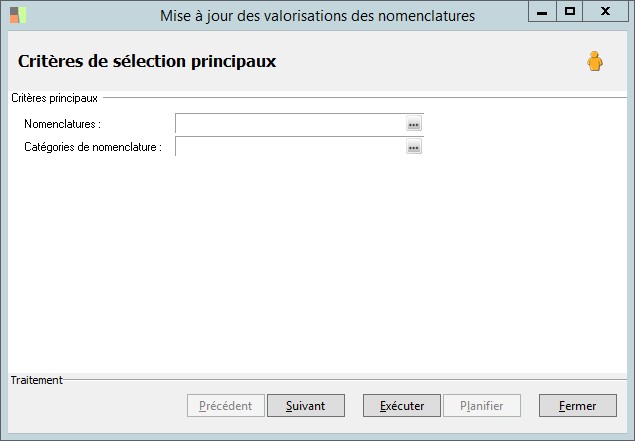Close the window using the red X
Image resolution: width=635 pixels, height=441 pixels.
click(x=607, y=12)
